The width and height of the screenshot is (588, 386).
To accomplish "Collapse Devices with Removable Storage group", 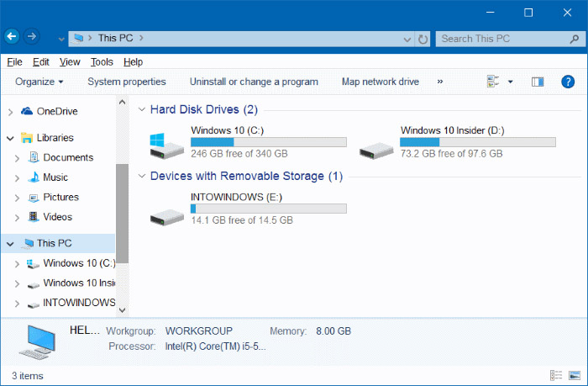I will coord(142,176).
